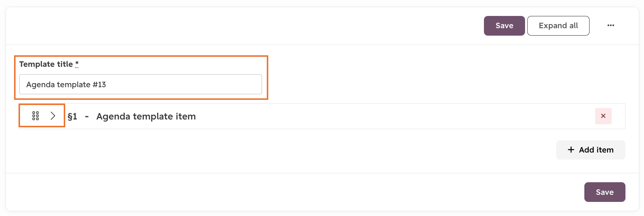The height and width of the screenshot is (216, 644).
Task: Save the template using bottom Save button
Action: pos(605,192)
